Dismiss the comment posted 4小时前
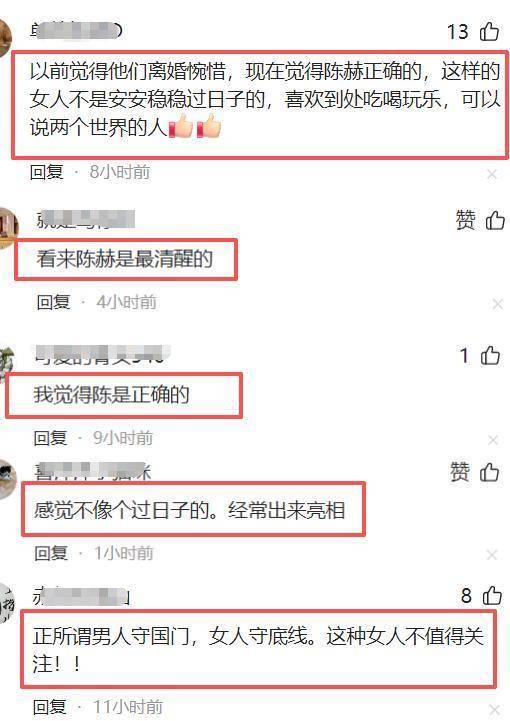 497,304
